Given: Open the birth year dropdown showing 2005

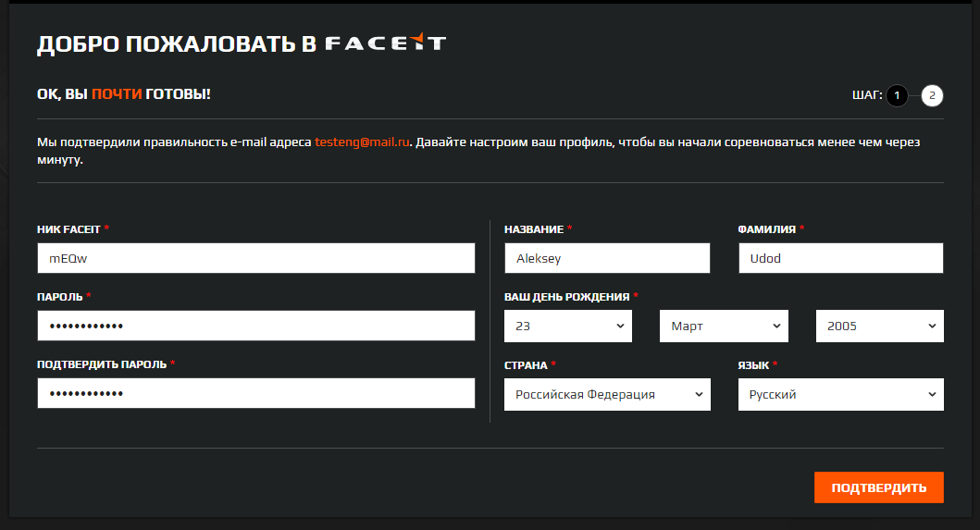Looking at the screenshot, I should click(x=879, y=327).
